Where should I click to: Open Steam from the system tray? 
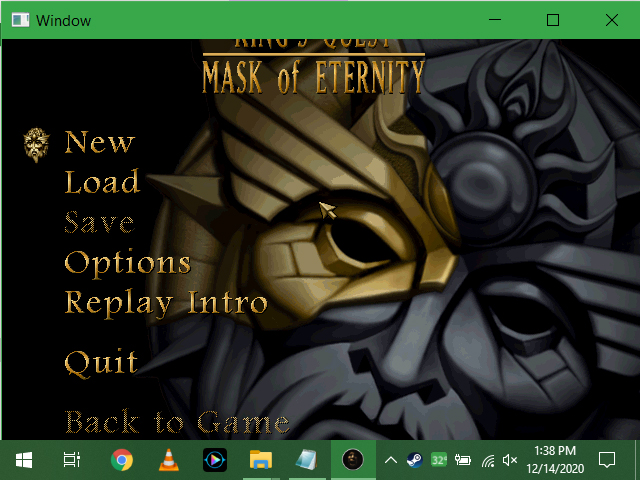pyautogui.click(x=415, y=460)
